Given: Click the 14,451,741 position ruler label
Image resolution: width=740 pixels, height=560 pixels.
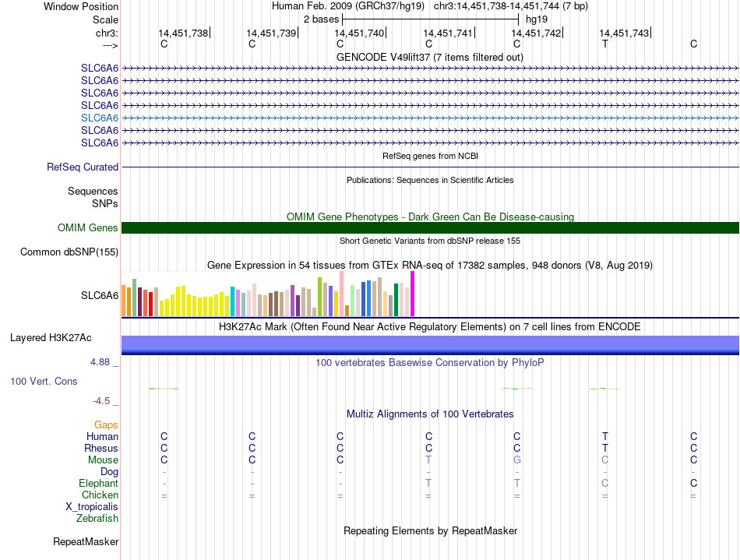Looking at the screenshot, I should click(448, 33).
